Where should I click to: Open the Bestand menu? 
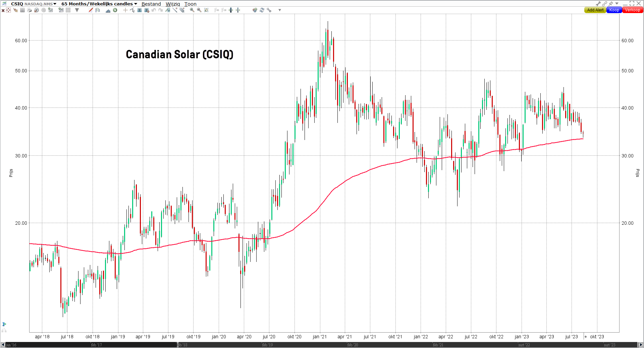pos(151,4)
